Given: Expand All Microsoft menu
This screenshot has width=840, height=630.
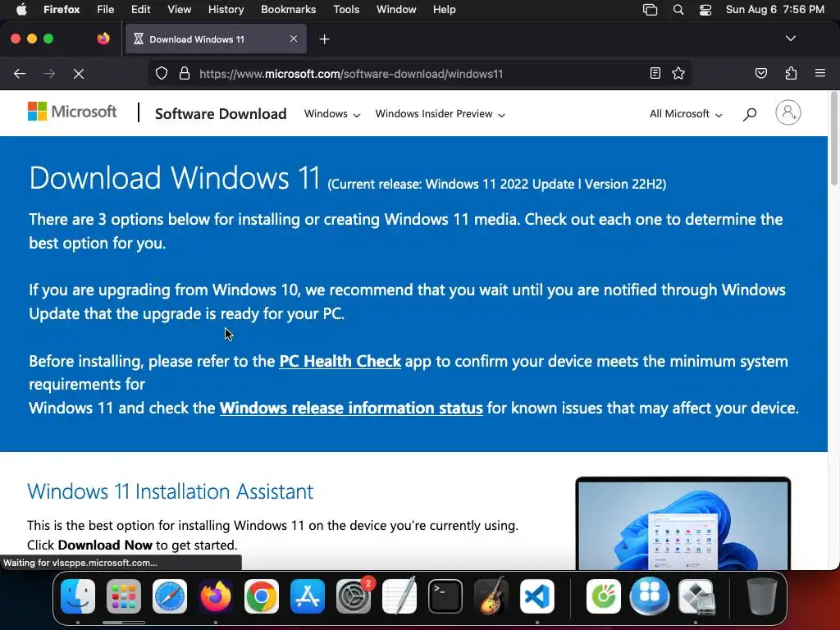Looking at the screenshot, I should [x=686, y=113].
